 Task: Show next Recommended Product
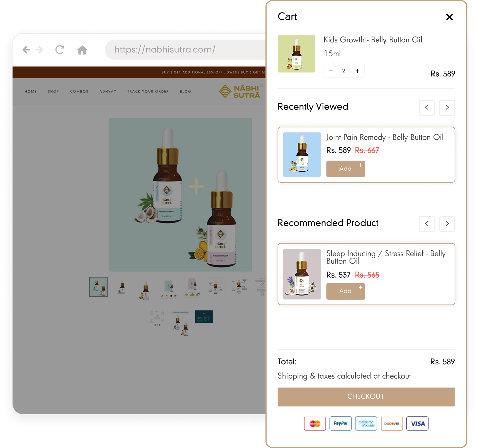point(447,224)
